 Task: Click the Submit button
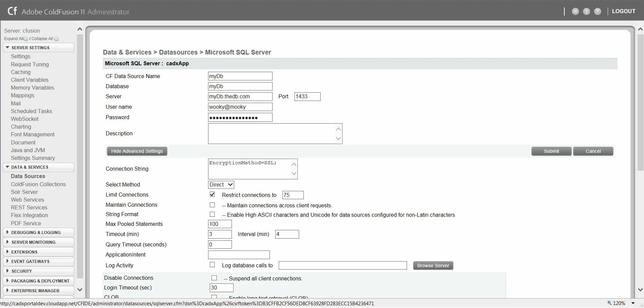(551, 151)
